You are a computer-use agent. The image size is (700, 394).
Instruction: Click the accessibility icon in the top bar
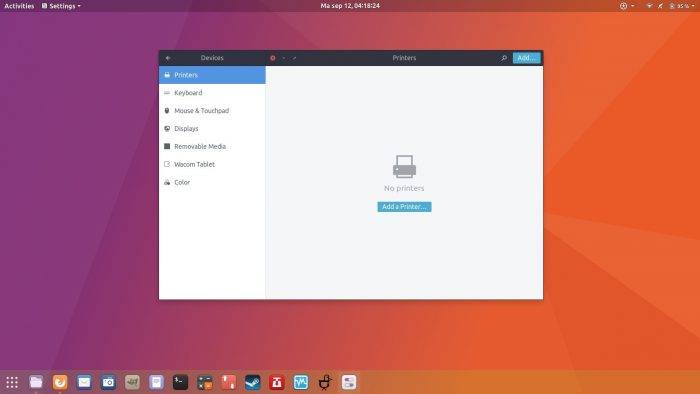[623, 6]
